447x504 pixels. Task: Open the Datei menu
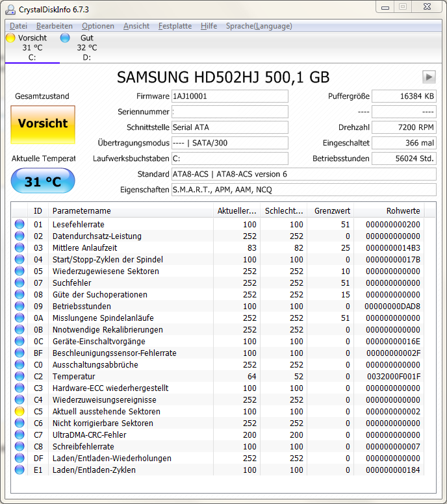18,26
